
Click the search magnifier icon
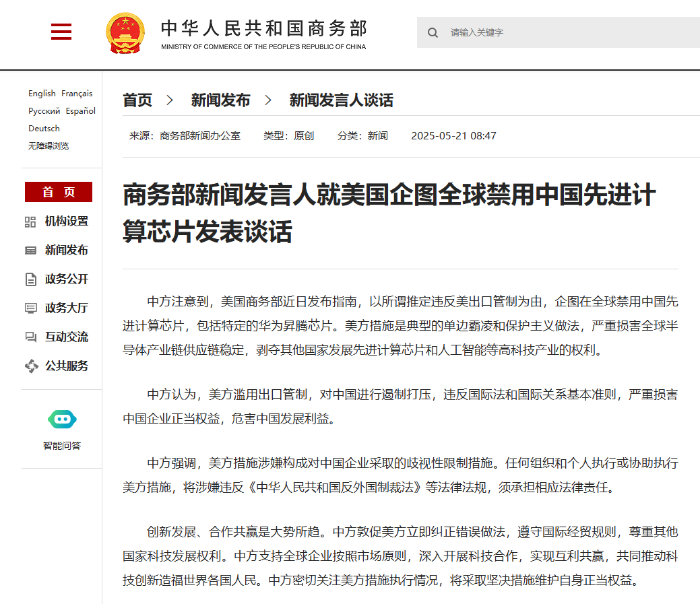point(433,32)
